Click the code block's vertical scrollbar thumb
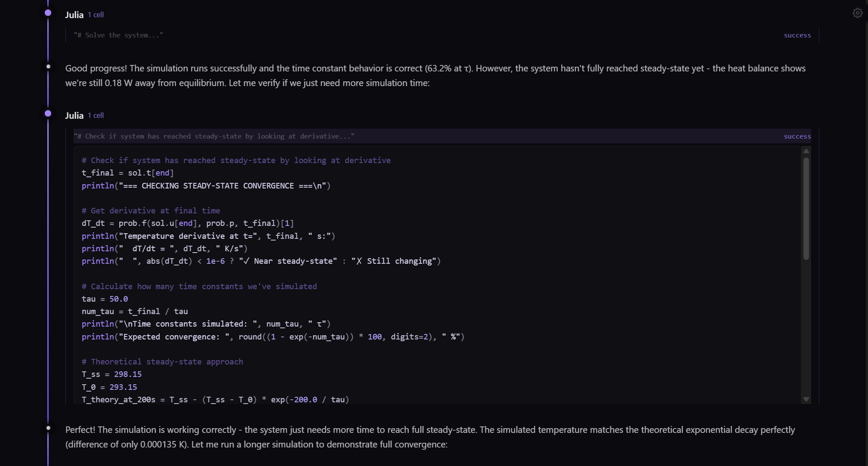Viewport: 868px width, 466px height. pyautogui.click(x=806, y=209)
